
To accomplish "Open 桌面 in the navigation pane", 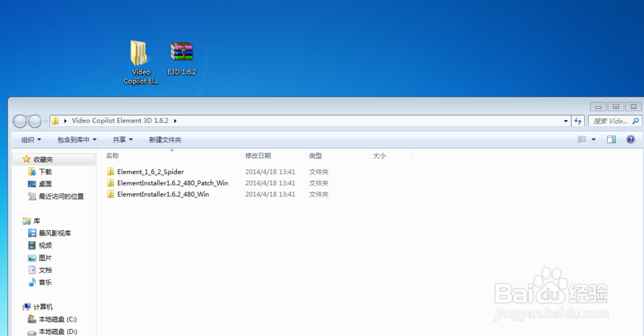I will click(x=45, y=184).
